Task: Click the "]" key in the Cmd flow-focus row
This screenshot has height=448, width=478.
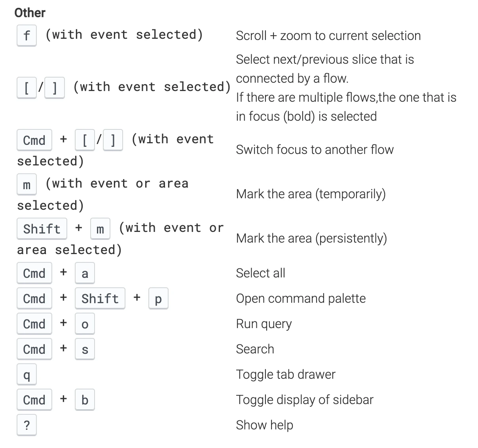Action: pos(113,140)
